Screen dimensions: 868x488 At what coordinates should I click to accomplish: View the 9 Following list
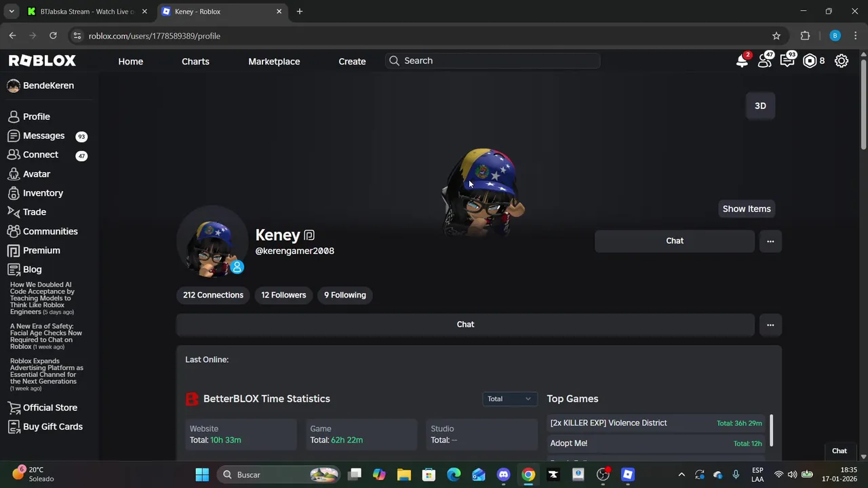(x=345, y=295)
